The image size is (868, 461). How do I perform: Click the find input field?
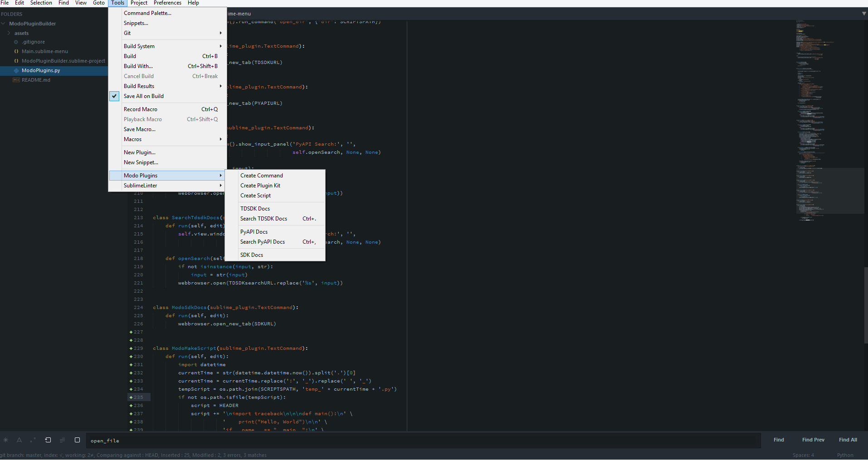pyautogui.click(x=423, y=441)
